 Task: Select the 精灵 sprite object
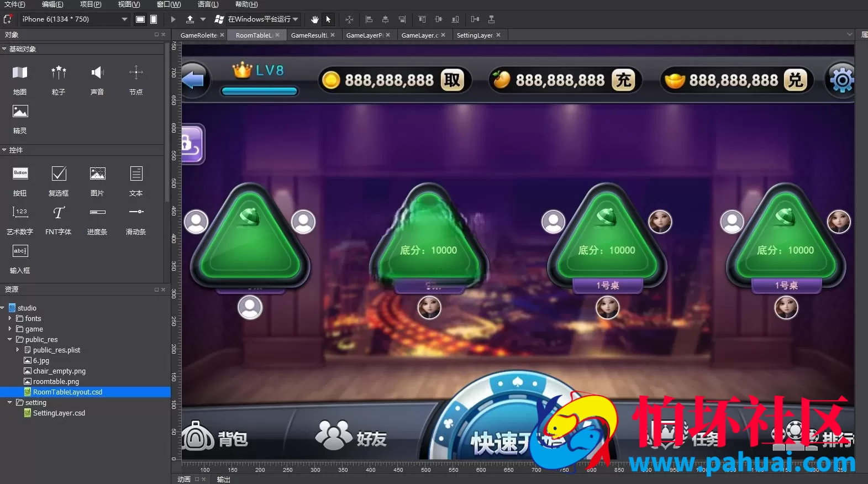[x=20, y=118]
